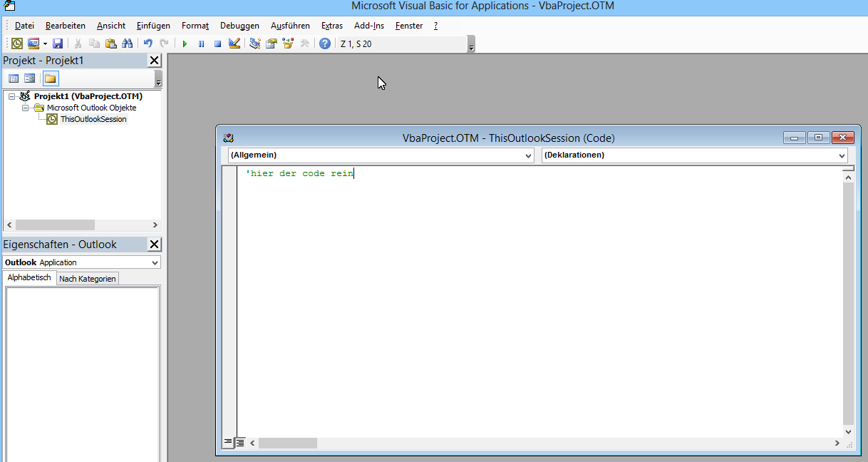
Task: Collapse the Microsoft Outlook Objekte folder node
Action: pos(25,108)
